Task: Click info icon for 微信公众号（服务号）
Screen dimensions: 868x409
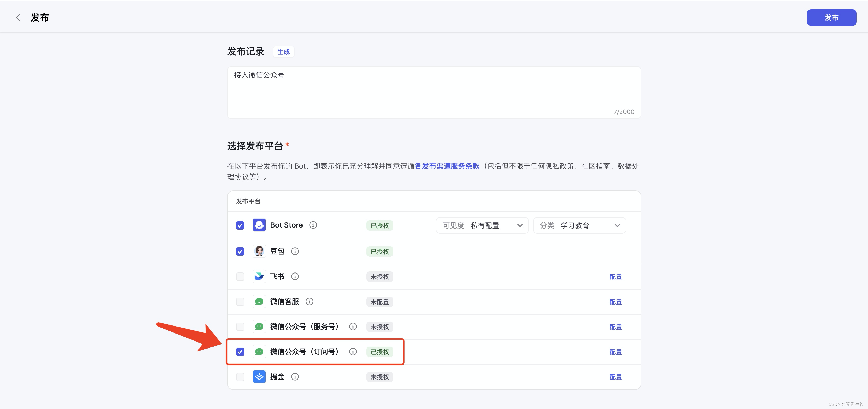Action: [353, 327]
